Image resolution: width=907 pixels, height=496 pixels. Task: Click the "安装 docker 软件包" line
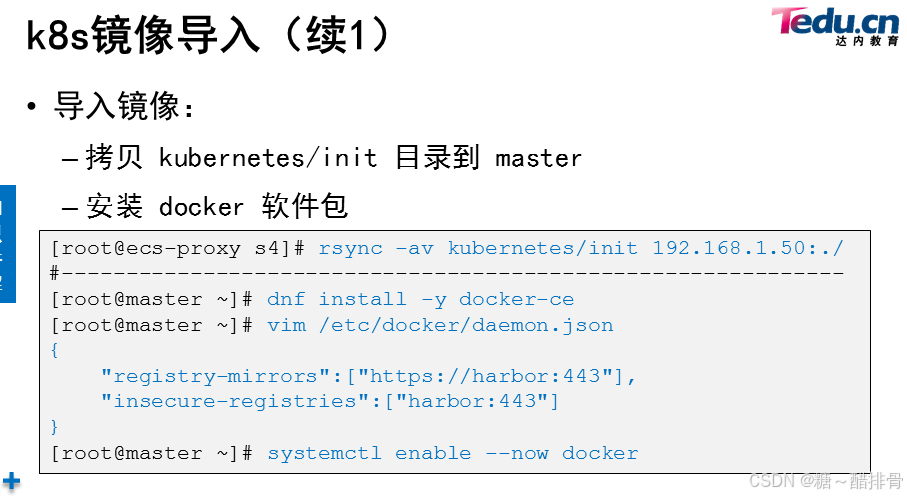(x=217, y=207)
